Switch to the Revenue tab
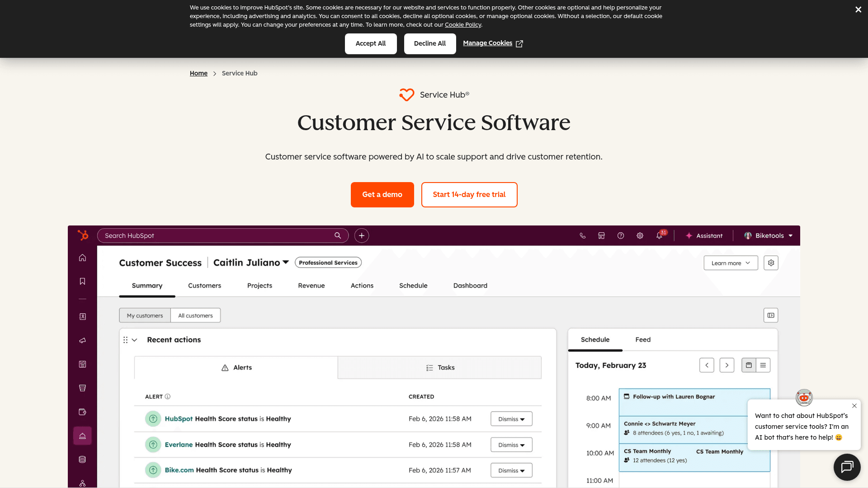 tap(311, 286)
